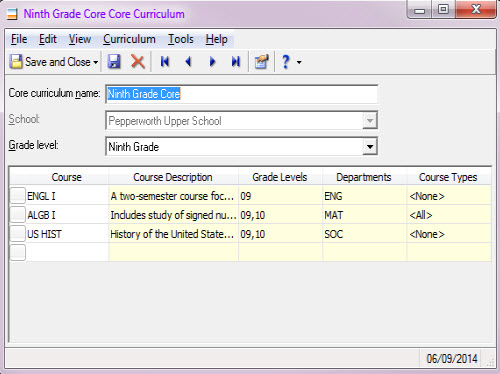The image size is (500, 374).
Task: Click the 09,10 grade levels for US HIST
Action: click(x=280, y=234)
